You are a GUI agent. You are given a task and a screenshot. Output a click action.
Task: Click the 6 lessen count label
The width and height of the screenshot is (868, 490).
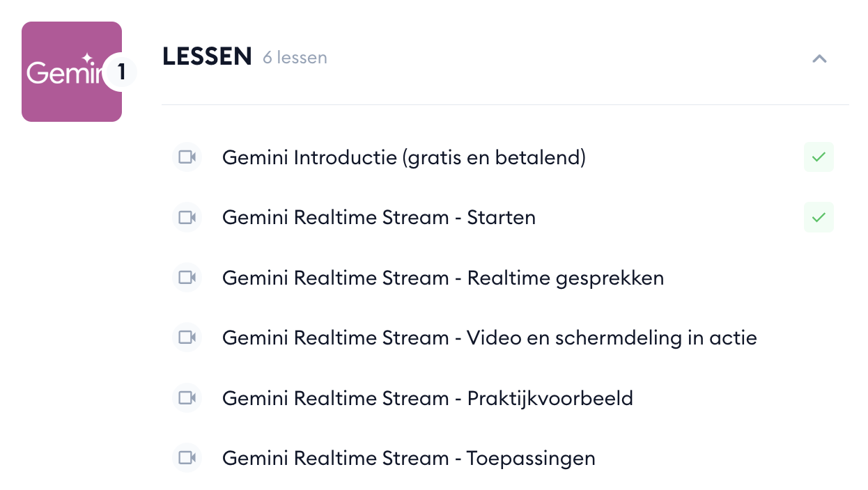coord(295,58)
